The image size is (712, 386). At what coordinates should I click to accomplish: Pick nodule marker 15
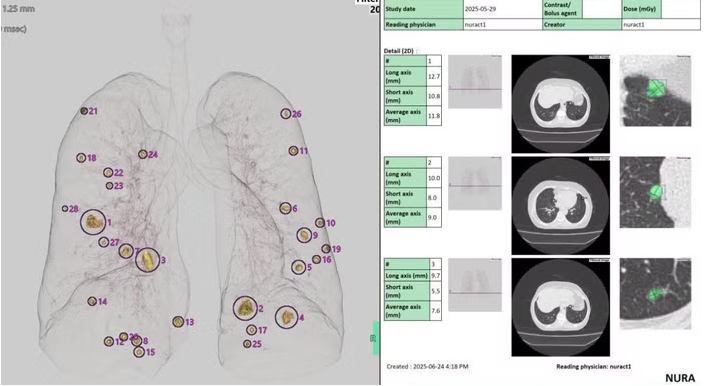click(x=139, y=351)
